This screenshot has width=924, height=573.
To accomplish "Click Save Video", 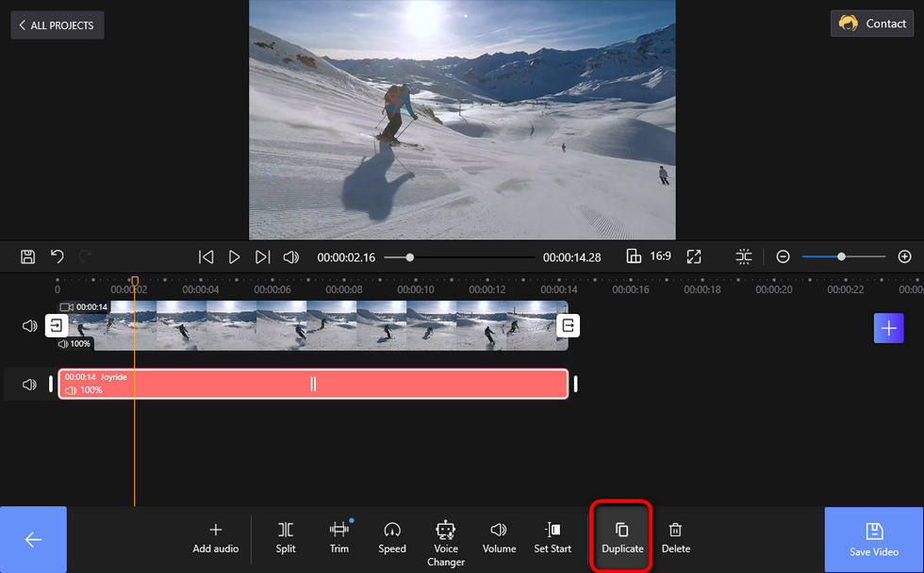I will (874, 539).
